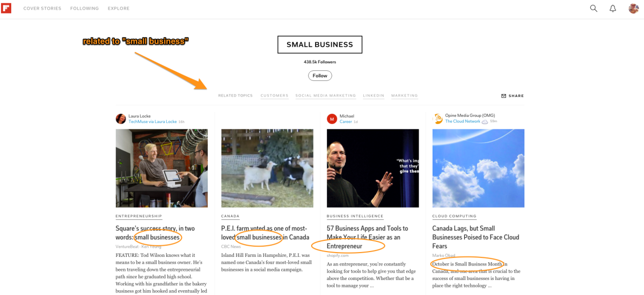Open '57 Business Apps and Tools' headline
This screenshot has height=295, width=644.
[367, 237]
